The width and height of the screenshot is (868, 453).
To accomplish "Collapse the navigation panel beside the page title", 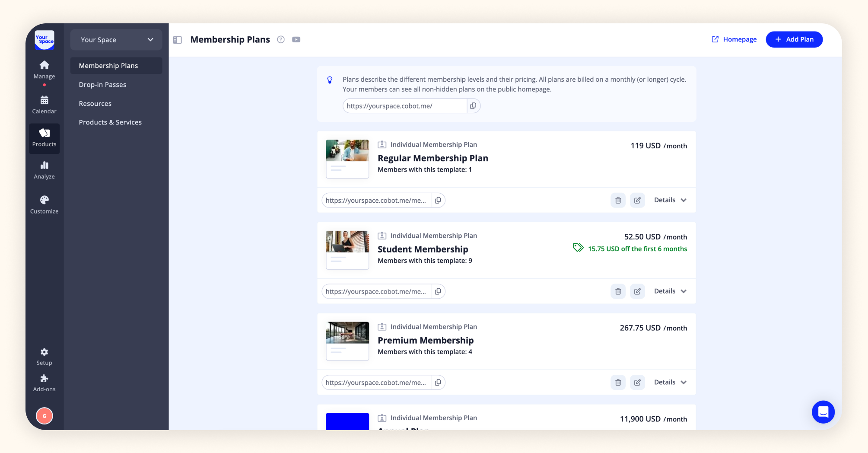I will pyautogui.click(x=177, y=39).
